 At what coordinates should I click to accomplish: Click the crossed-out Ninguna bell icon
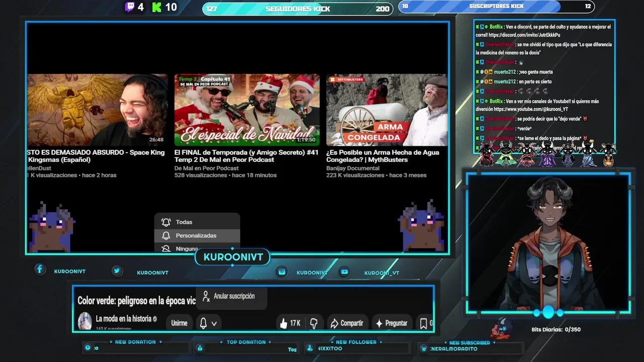click(166, 248)
